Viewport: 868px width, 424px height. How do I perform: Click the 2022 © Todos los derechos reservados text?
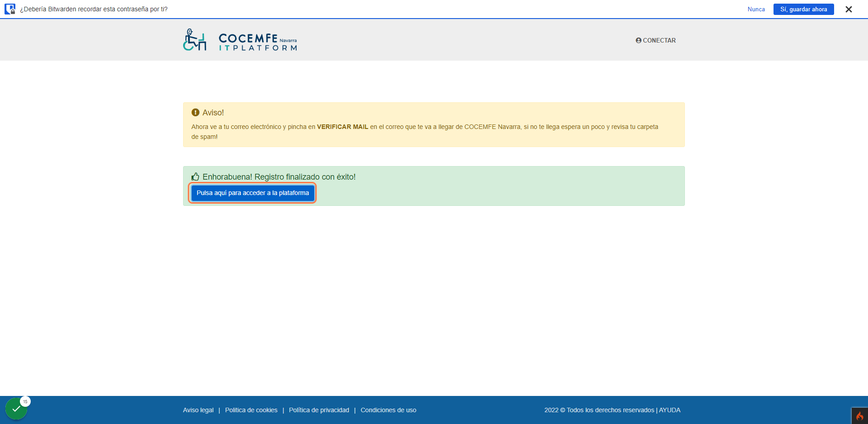click(x=599, y=410)
